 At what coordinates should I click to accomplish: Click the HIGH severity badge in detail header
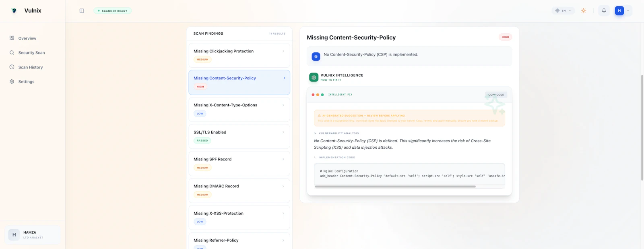[505, 37]
